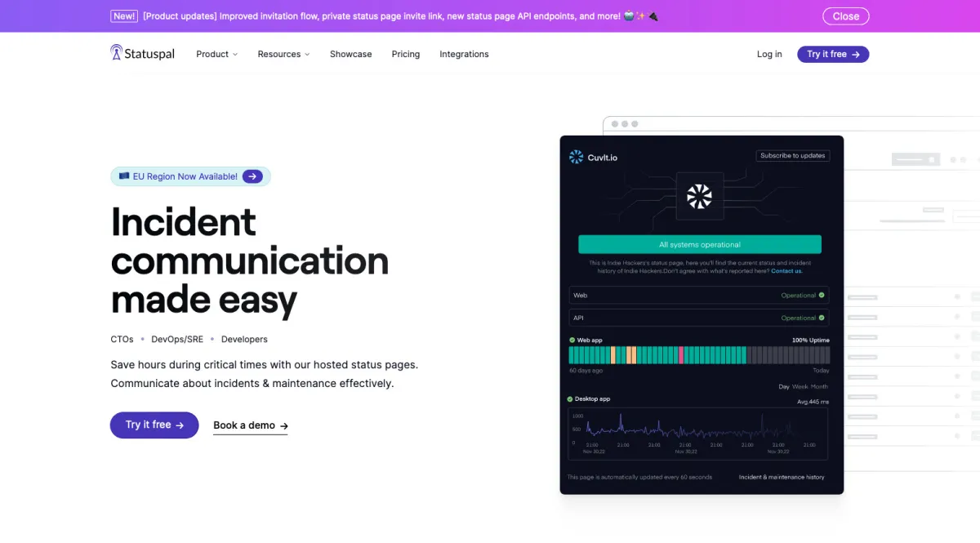980x543 pixels.
Task: Click the Developers audience label
Action: point(244,339)
